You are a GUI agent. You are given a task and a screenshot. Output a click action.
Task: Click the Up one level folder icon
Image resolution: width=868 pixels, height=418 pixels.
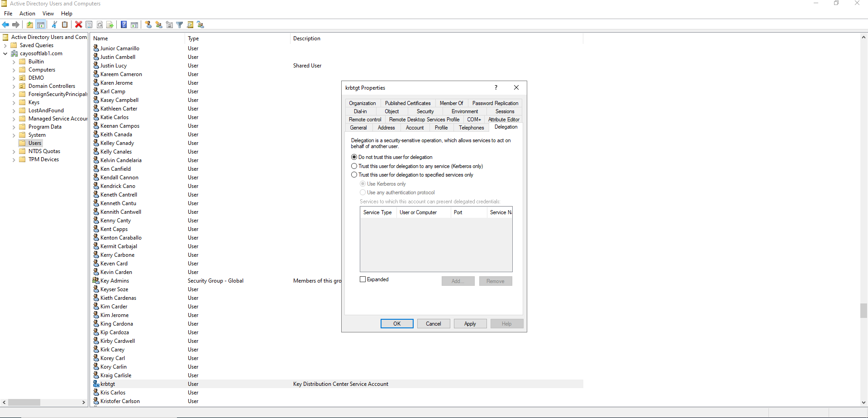[x=30, y=25]
